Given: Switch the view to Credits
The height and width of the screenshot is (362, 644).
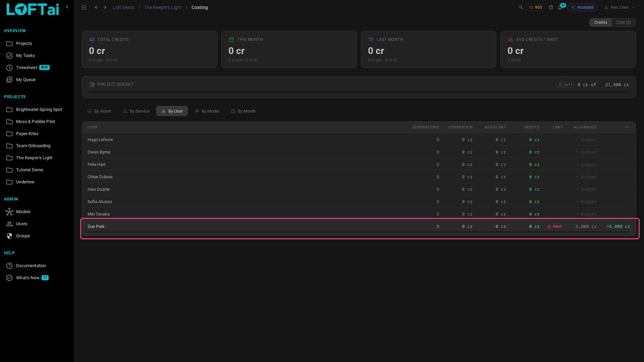Looking at the screenshot, I should pos(601,23).
